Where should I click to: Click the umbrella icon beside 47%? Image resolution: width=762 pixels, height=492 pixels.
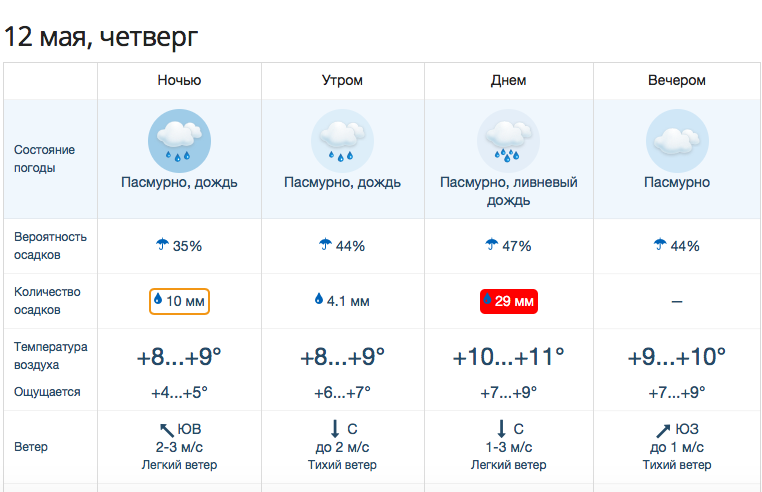point(492,244)
